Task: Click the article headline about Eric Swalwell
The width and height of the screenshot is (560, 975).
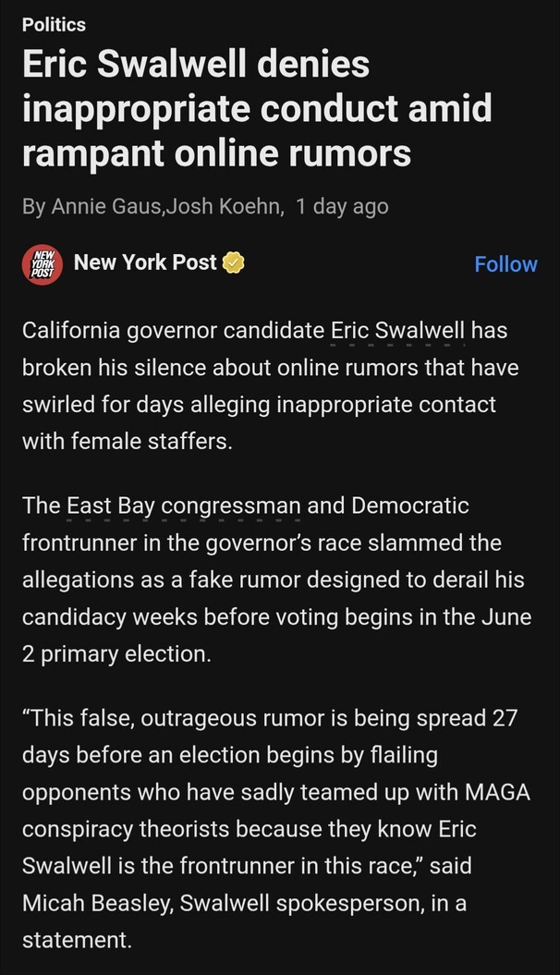Action: [x=256, y=108]
